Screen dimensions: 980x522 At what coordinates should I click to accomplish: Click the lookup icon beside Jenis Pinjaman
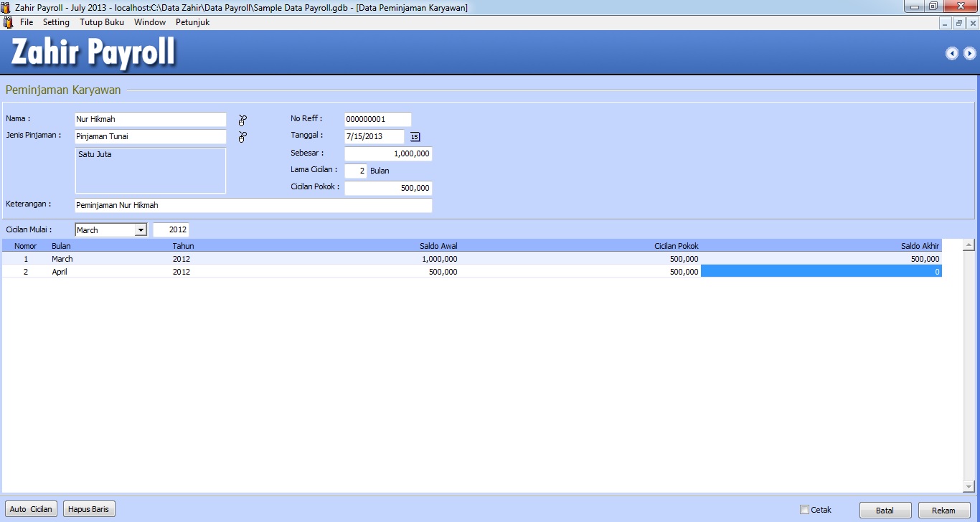(242, 137)
